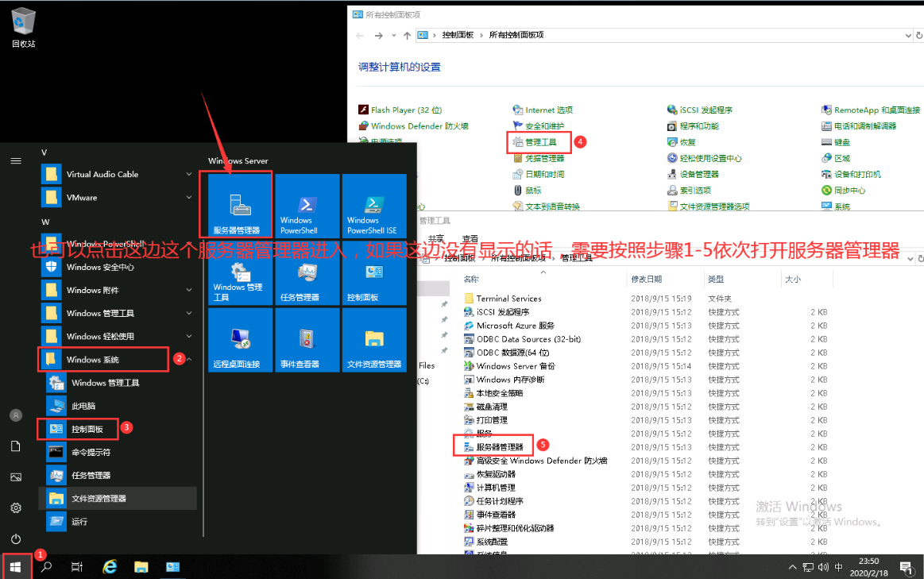This screenshot has height=579, width=924.
Task: Open the 管理工具 control panel link
Action: click(540, 142)
